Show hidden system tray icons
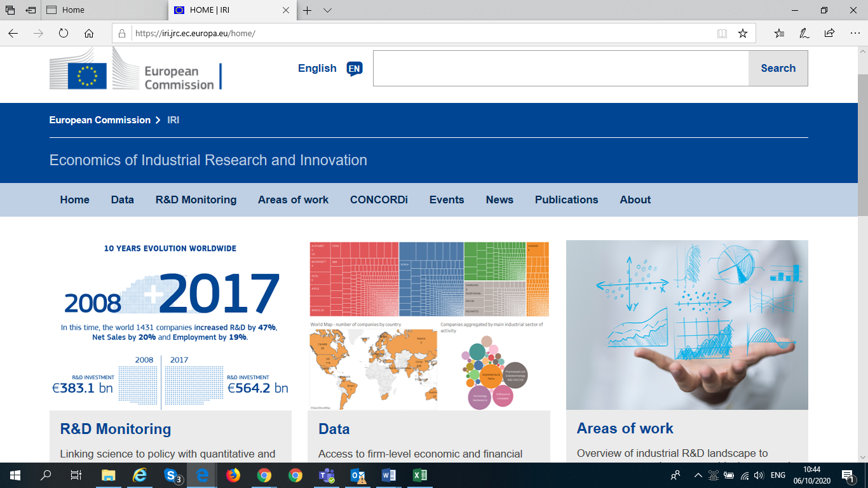This screenshot has width=868, height=488. tap(698, 475)
